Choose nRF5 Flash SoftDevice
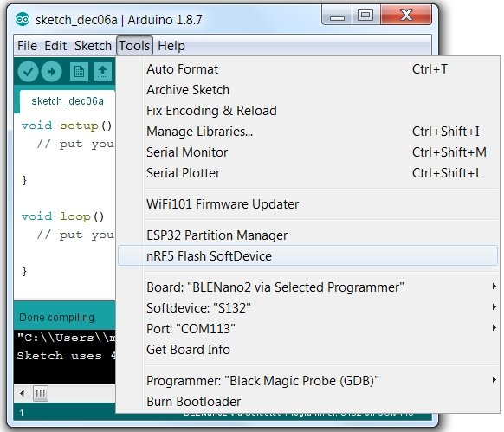504x432 pixels. (307, 256)
